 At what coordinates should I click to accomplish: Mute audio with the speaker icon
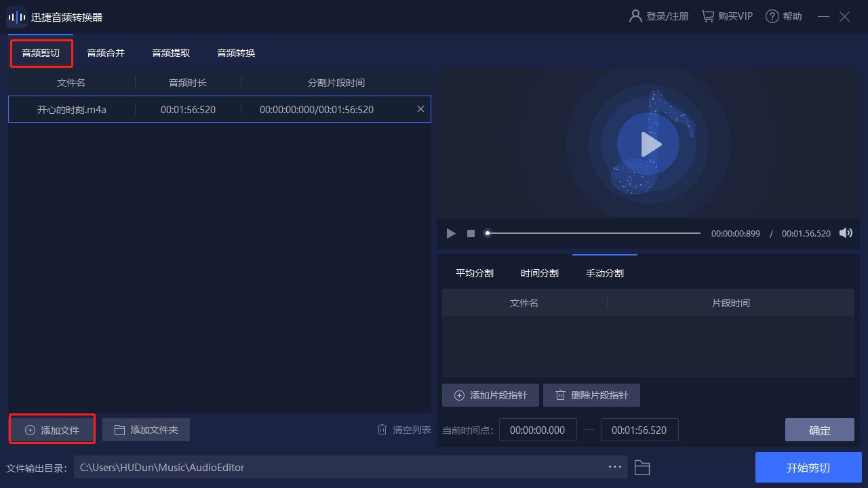click(846, 233)
